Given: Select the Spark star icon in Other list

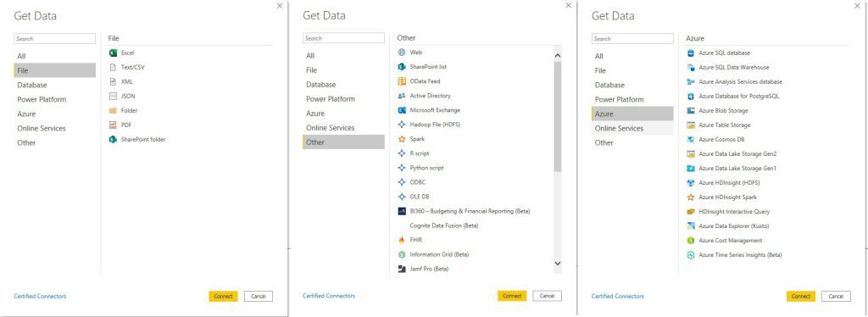Looking at the screenshot, I should pyautogui.click(x=402, y=139).
